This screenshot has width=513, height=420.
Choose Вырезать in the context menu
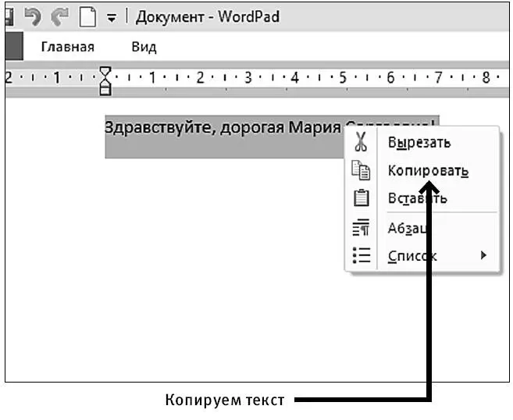click(x=419, y=142)
